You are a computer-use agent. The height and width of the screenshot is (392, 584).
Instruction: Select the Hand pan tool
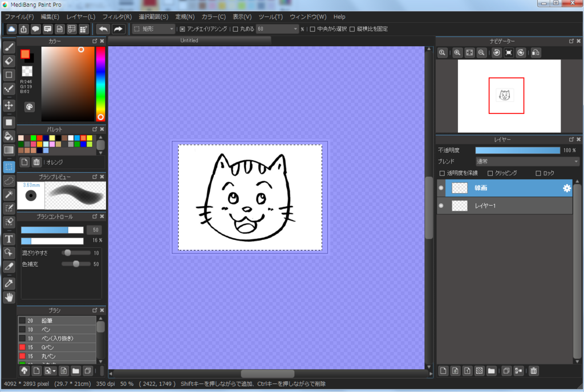pyautogui.click(x=9, y=297)
